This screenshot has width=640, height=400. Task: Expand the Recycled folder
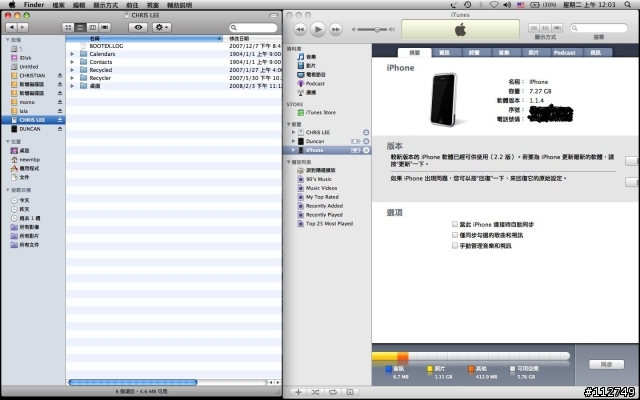72,70
